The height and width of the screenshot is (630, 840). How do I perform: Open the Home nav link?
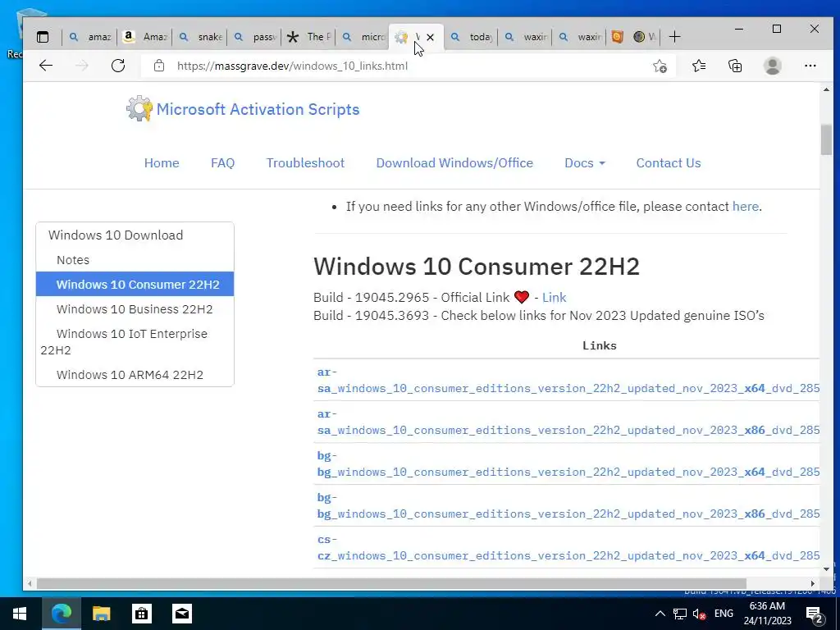(x=162, y=163)
